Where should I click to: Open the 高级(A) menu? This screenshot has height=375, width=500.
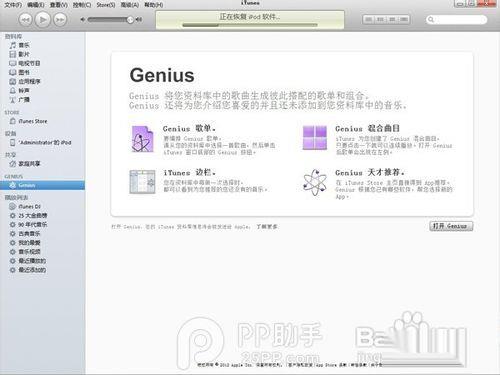pyautogui.click(x=130, y=5)
